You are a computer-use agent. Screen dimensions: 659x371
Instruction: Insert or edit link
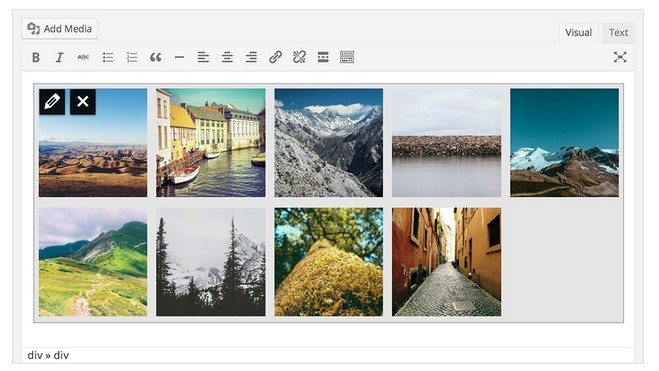click(275, 57)
